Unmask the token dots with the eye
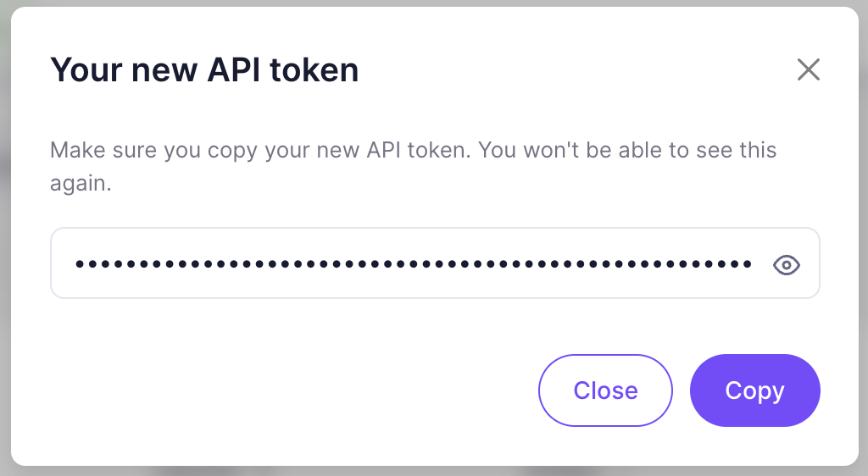 tap(787, 264)
